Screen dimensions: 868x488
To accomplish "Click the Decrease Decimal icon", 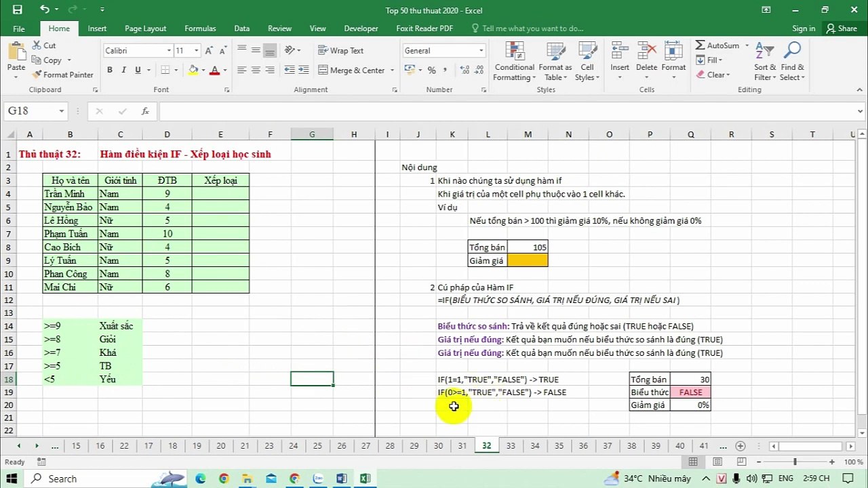I will pos(477,70).
